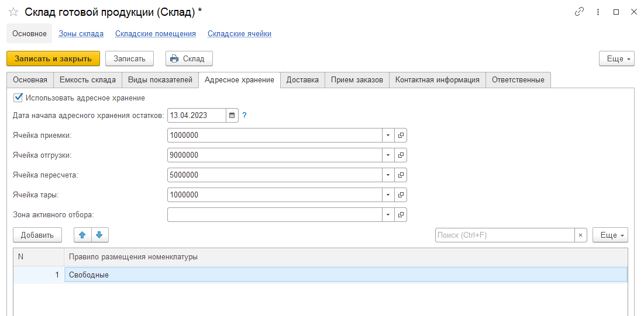Add form to favorites with star icon
The image size is (644, 316).
(x=13, y=12)
